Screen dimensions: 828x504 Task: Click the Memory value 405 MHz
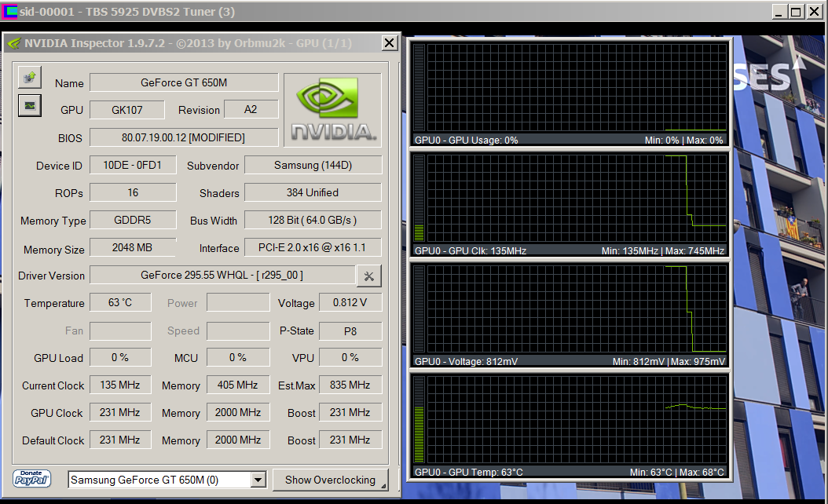coord(237,385)
